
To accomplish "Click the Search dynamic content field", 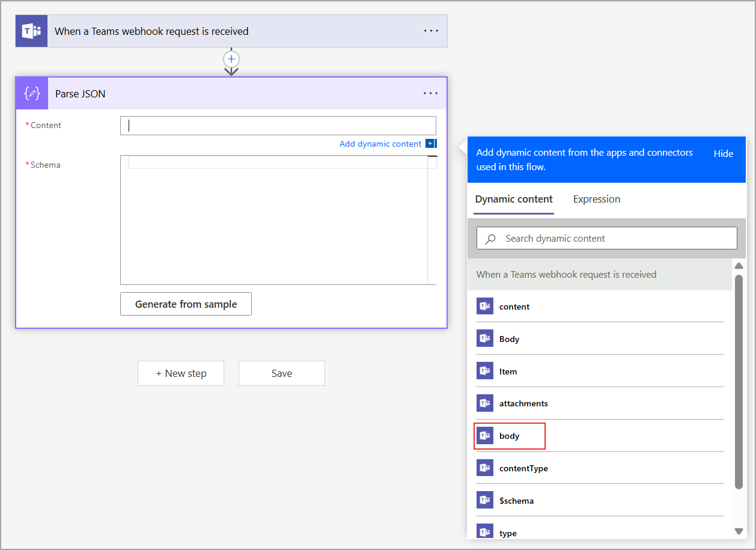I will 613,239.
